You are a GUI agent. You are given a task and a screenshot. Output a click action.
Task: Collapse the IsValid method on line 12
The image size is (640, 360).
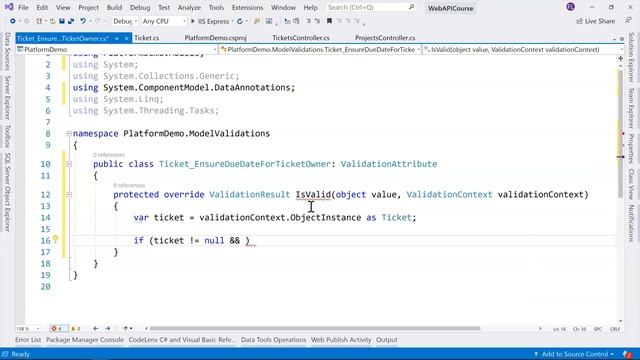[69, 195]
